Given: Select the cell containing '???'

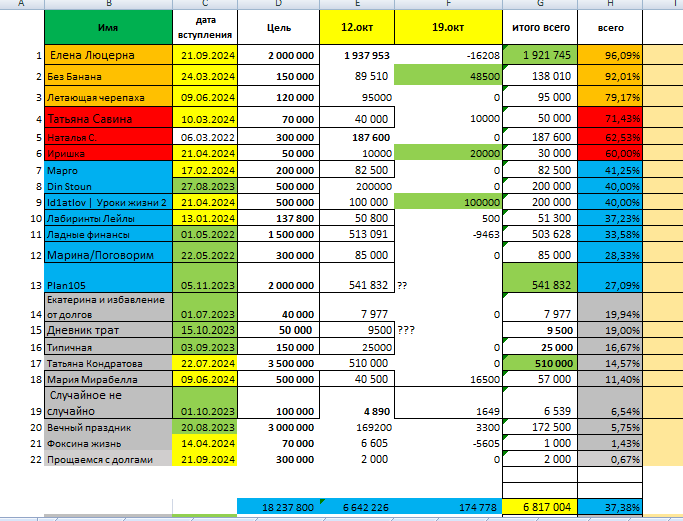Looking at the screenshot, I should (448, 330).
